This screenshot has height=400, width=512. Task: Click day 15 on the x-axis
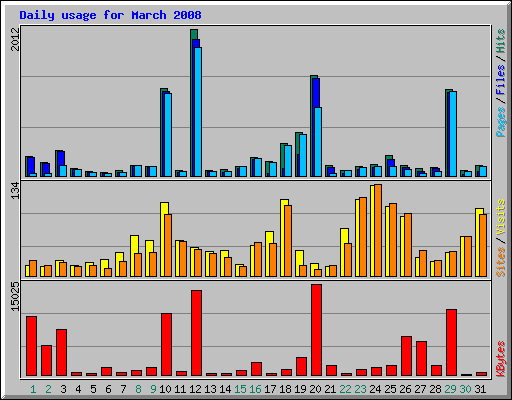point(240,389)
